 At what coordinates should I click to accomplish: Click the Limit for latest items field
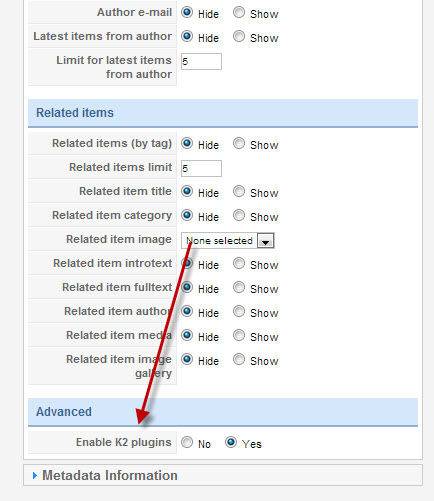tap(201, 61)
